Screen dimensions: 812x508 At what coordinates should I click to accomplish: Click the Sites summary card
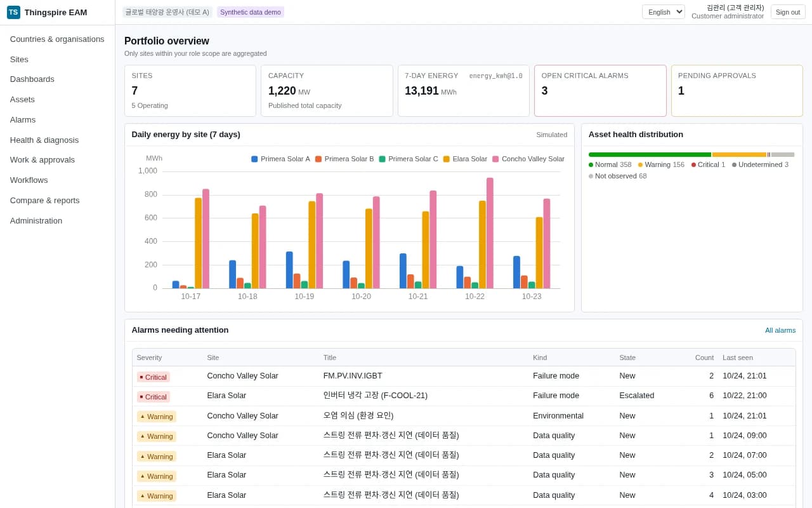coord(190,91)
